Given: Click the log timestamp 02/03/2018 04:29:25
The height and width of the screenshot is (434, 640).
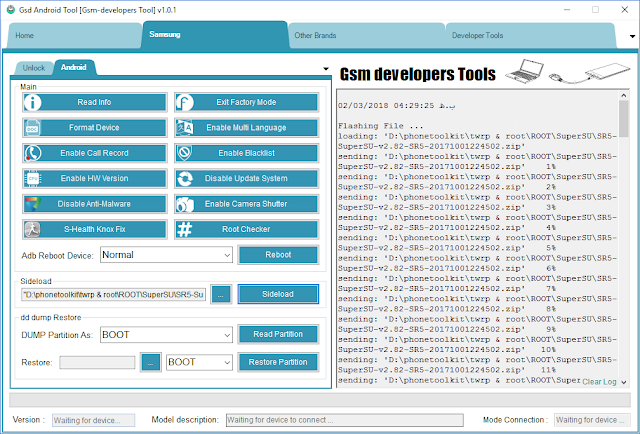Looking at the screenshot, I should coord(386,106).
